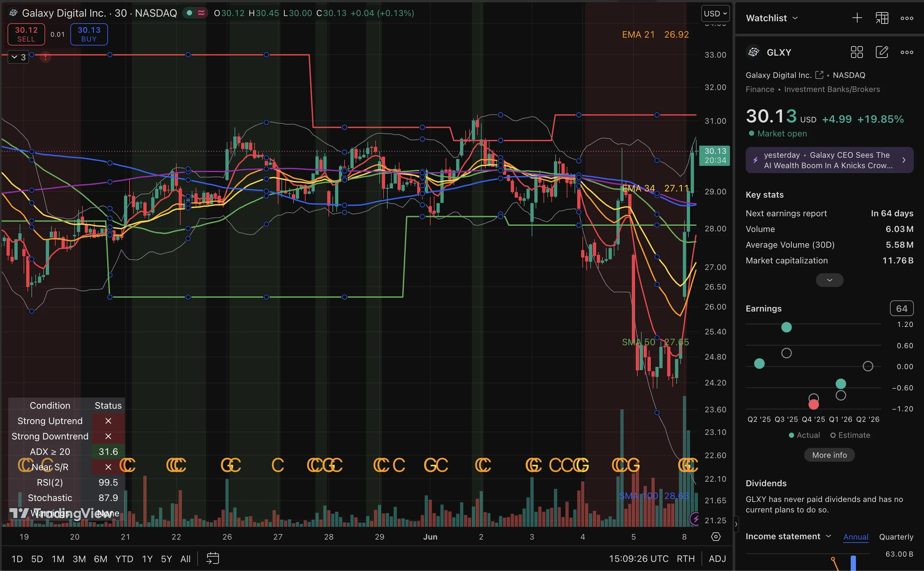The height and width of the screenshot is (571, 924).
Task: Select the 5Y time range
Action: 167,559
